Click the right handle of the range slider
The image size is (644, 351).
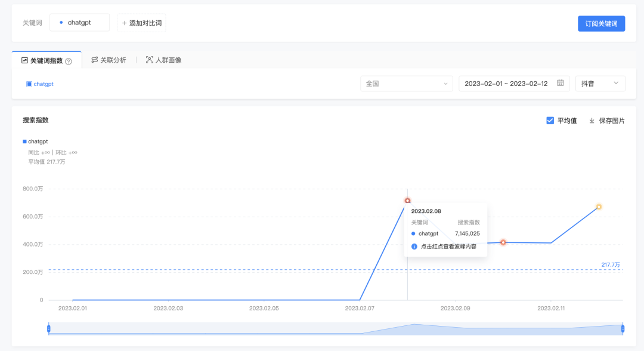[x=623, y=328]
